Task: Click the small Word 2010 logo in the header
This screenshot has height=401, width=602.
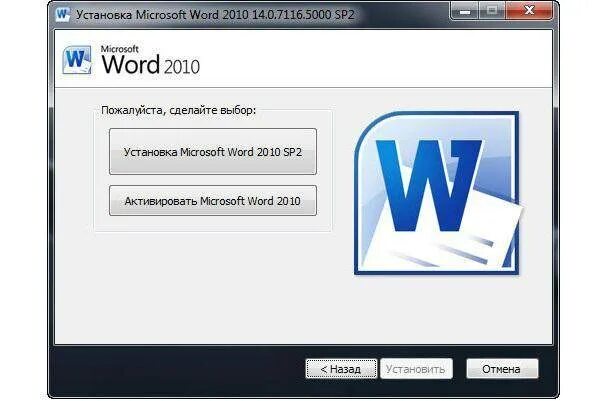Action: pyautogui.click(x=78, y=60)
